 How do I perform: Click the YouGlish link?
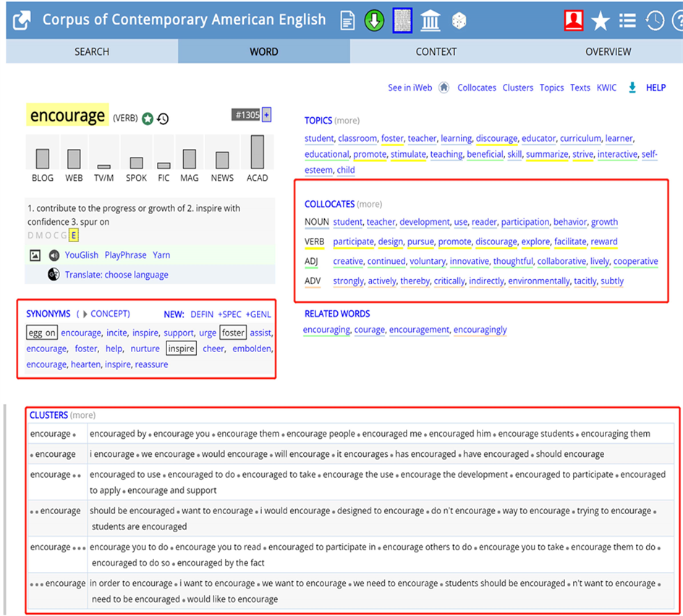[82, 255]
